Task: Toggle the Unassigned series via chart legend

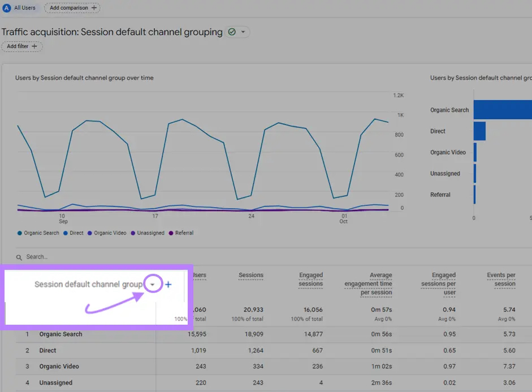Action: pos(148,232)
